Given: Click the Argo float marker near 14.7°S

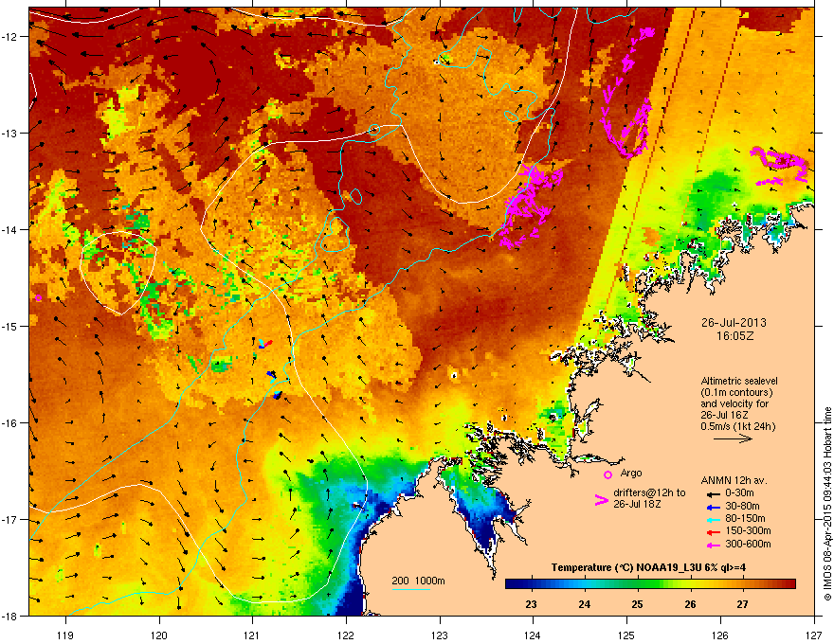Looking at the screenshot, I should pos(38,298).
